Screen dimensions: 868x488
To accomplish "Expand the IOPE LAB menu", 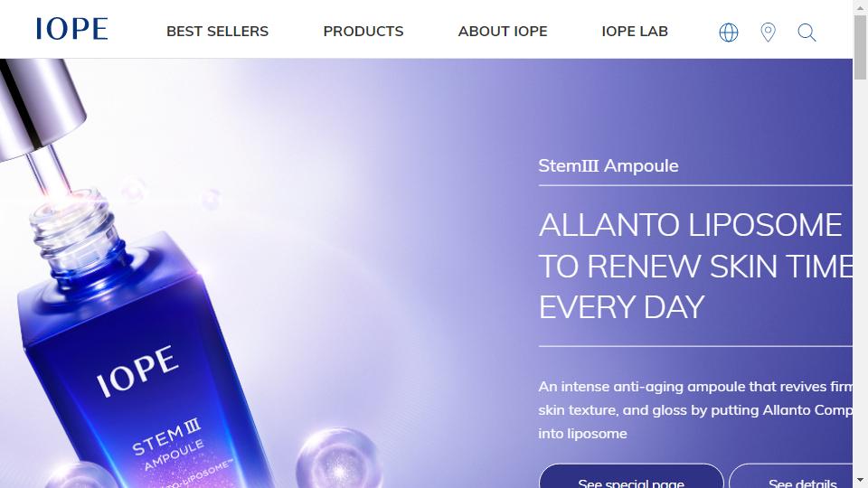I will point(635,32).
